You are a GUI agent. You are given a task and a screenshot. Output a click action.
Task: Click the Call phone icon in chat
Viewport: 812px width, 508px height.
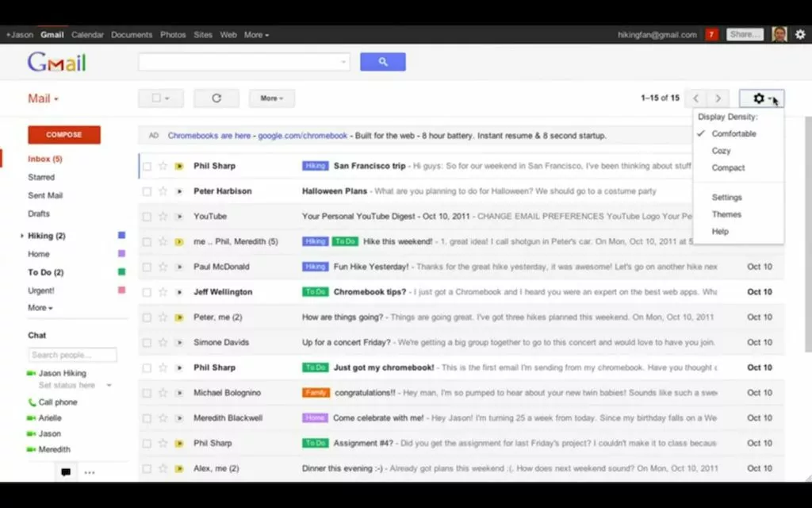pos(32,402)
